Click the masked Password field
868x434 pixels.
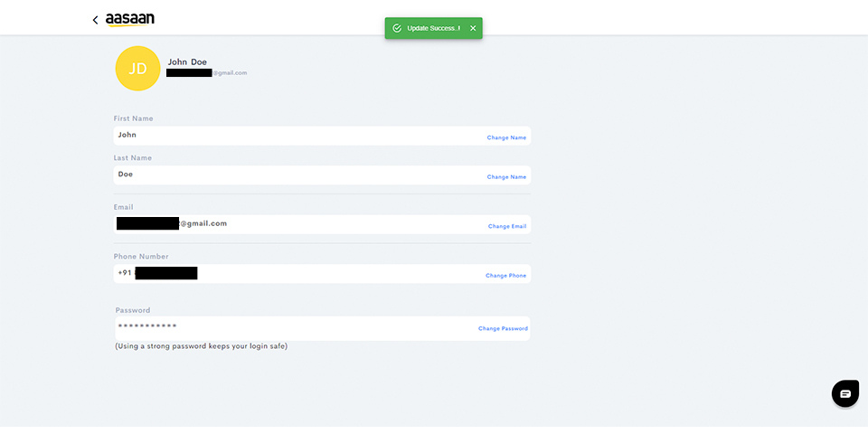[x=289, y=326]
